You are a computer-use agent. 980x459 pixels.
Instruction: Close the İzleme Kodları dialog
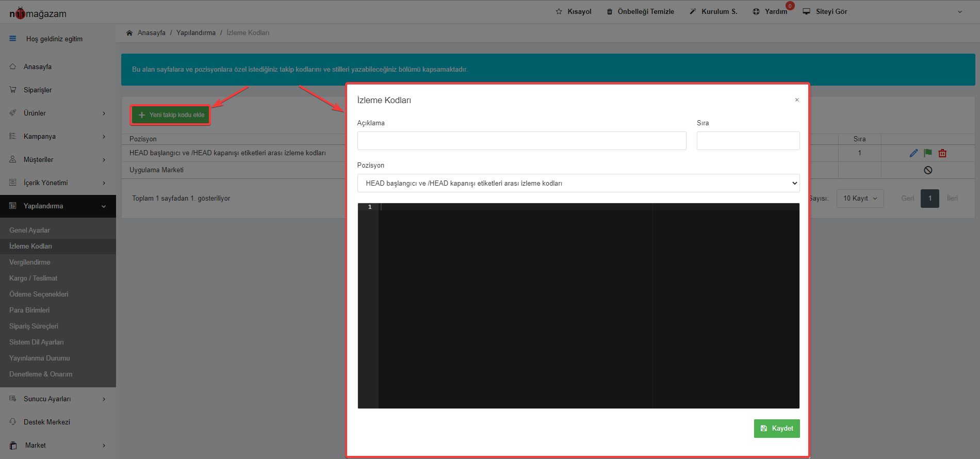click(x=797, y=100)
